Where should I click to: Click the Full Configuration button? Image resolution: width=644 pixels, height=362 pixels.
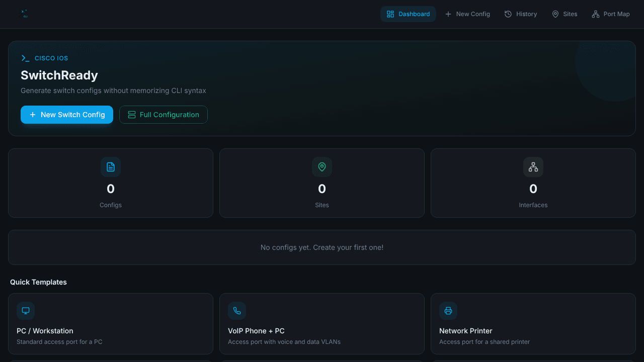[164, 115]
